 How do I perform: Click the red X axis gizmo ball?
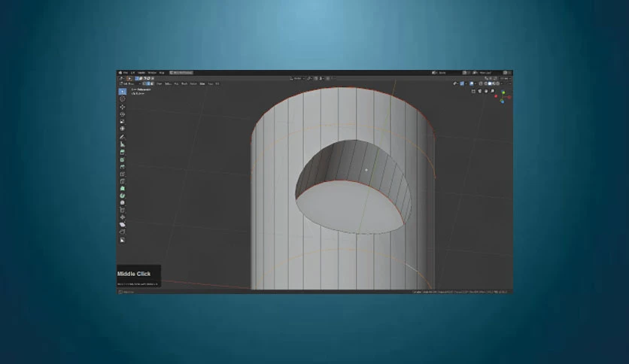point(496,96)
